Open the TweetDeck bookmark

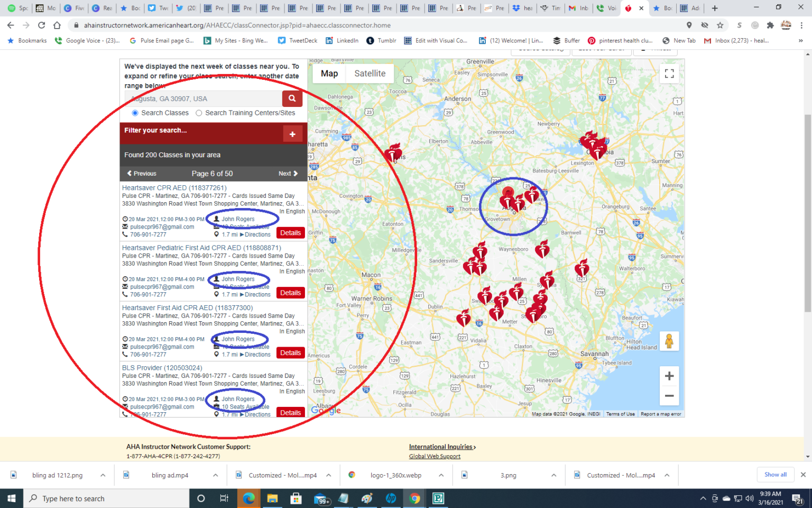tap(298, 40)
